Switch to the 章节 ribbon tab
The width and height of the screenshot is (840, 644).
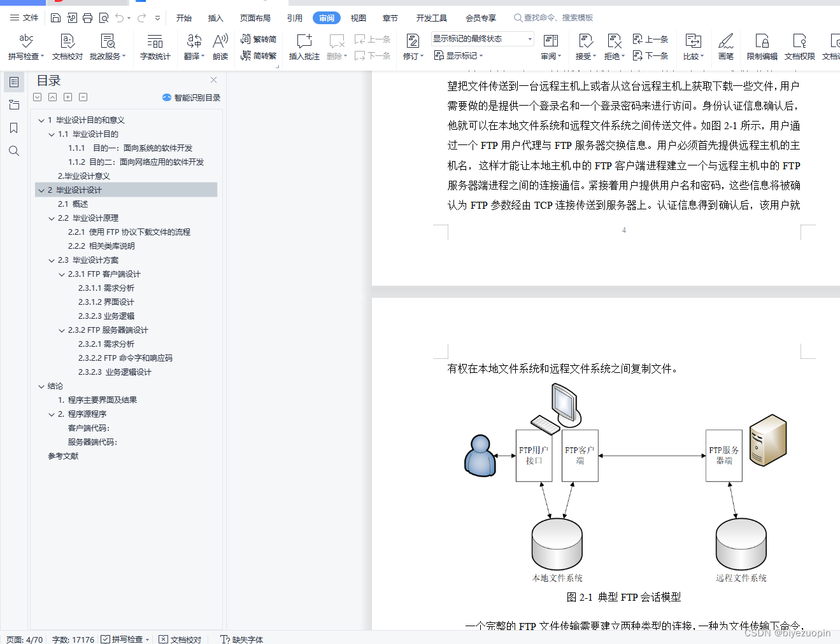coord(390,18)
